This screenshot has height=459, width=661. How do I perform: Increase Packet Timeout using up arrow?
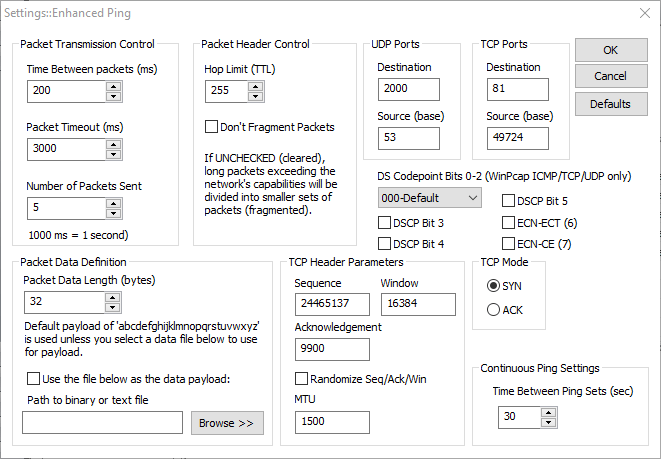pos(113,145)
